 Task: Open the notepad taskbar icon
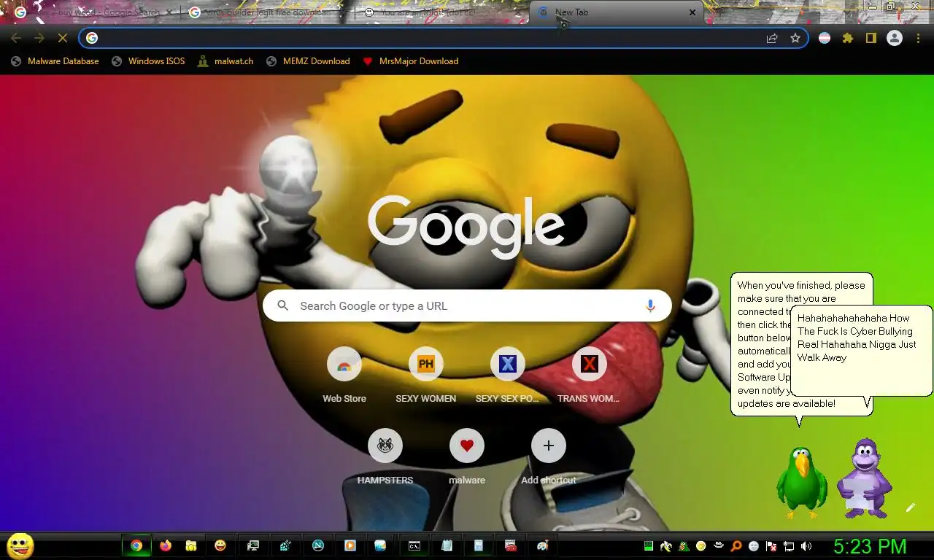click(x=447, y=545)
